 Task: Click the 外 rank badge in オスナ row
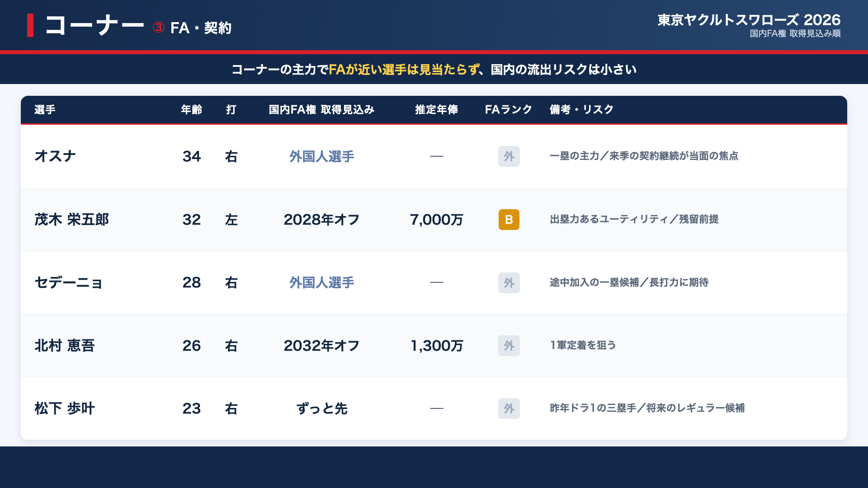point(509,156)
